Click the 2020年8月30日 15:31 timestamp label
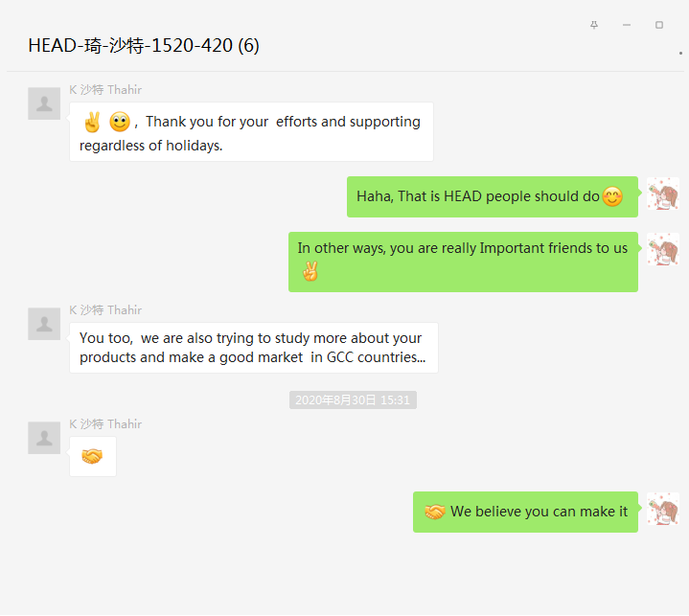 (353, 400)
